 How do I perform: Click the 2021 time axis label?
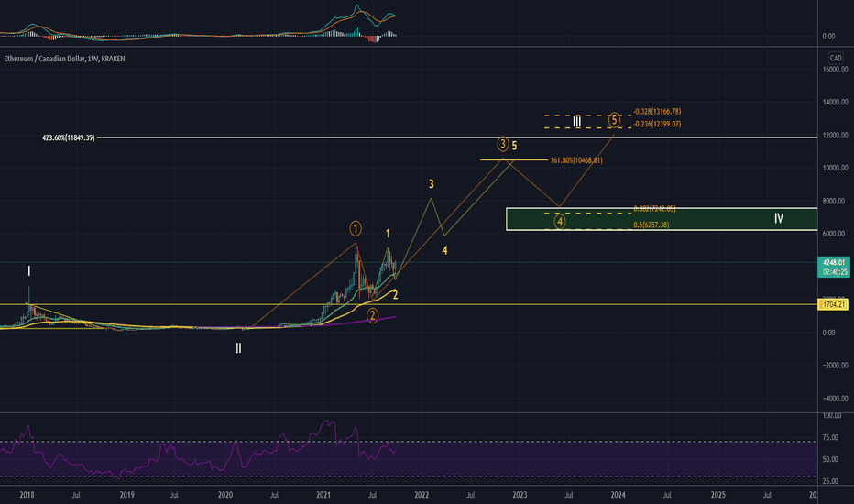click(x=323, y=495)
